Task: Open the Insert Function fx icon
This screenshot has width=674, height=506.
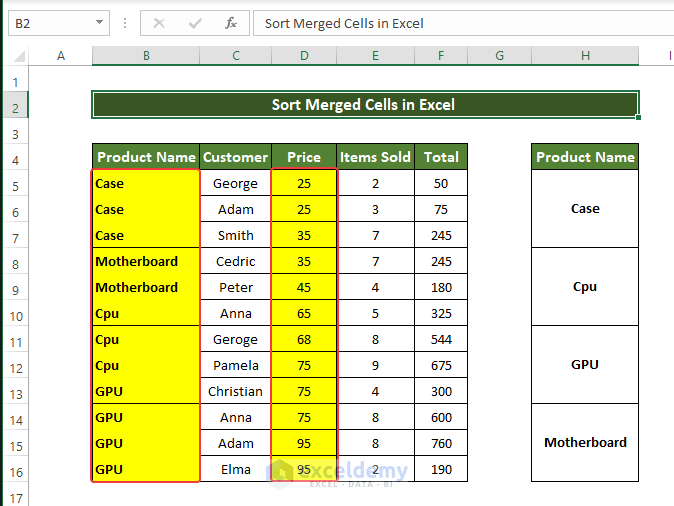Action: pyautogui.click(x=231, y=23)
